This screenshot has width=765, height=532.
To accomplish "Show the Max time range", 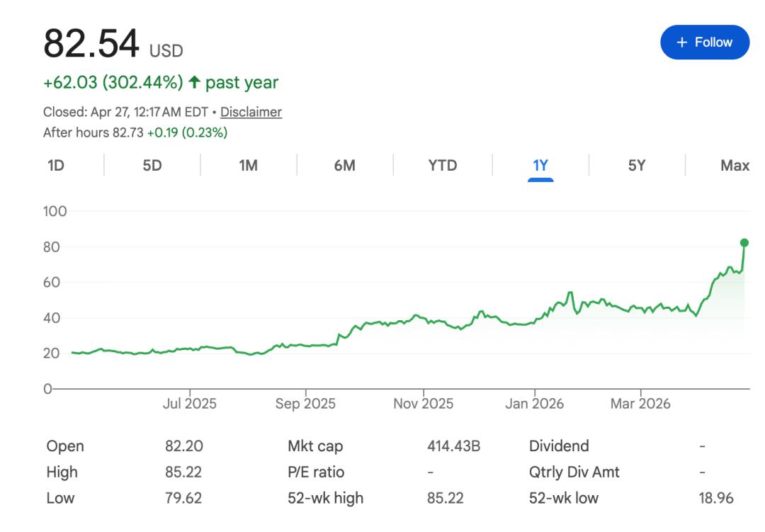I will click(x=735, y=166).
